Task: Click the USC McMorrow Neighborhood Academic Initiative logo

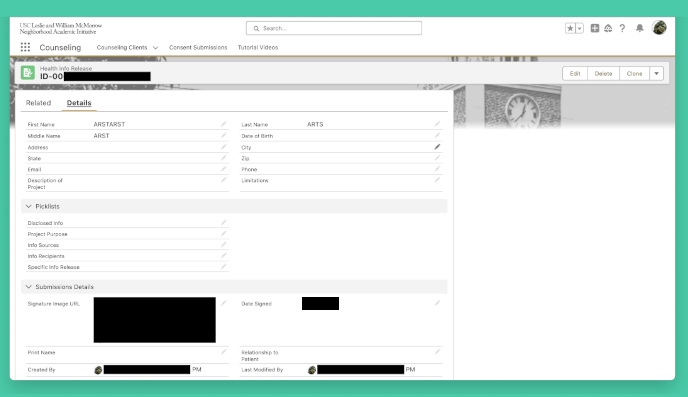Action: pyautogui.click(x=61, y=29)
